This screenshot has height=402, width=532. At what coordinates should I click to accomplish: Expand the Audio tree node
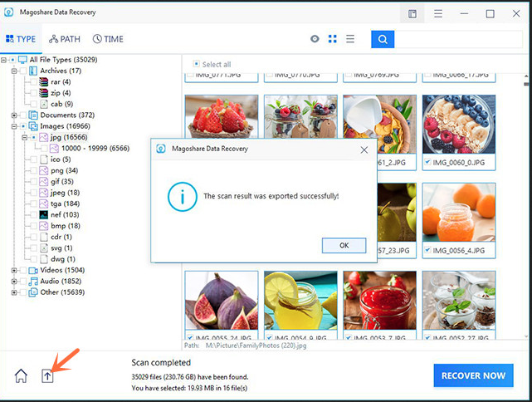(14, 281)
